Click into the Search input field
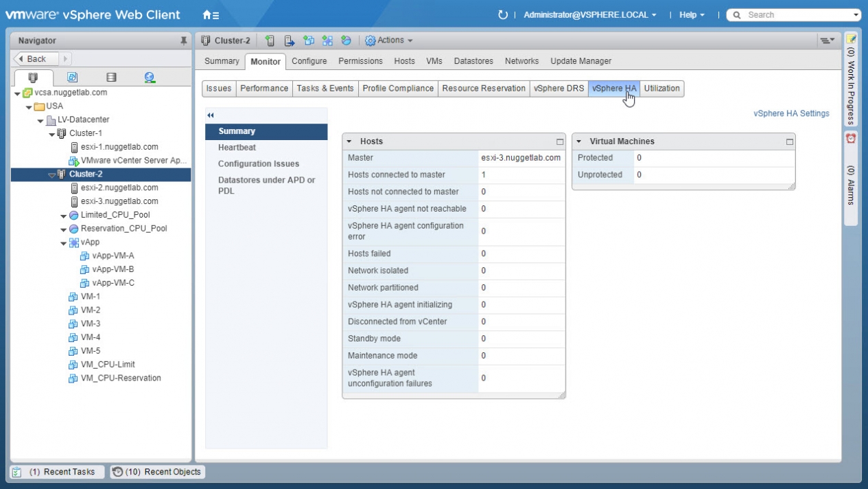Viewport: 868px width, 489px height. [x=796, y=14]
